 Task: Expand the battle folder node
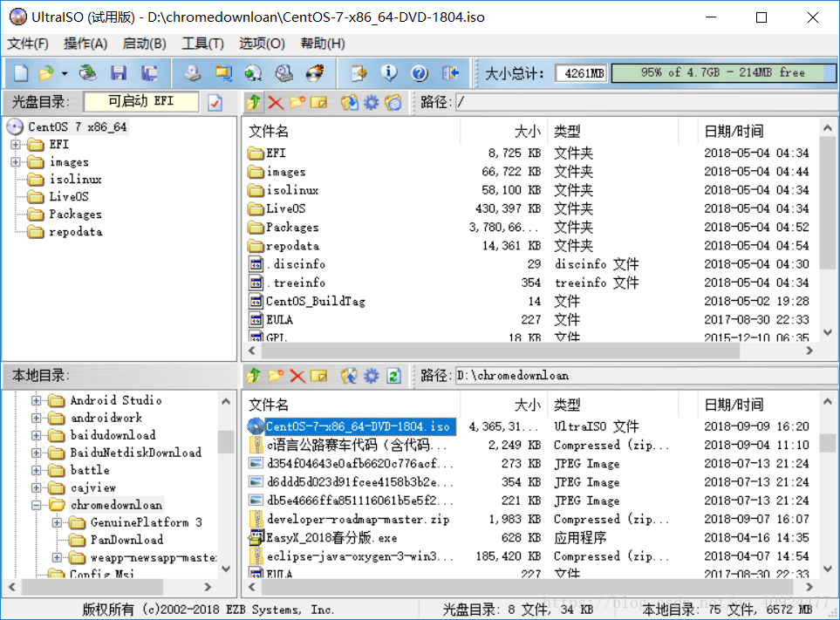pyautogui.click(x=36, y=470)
